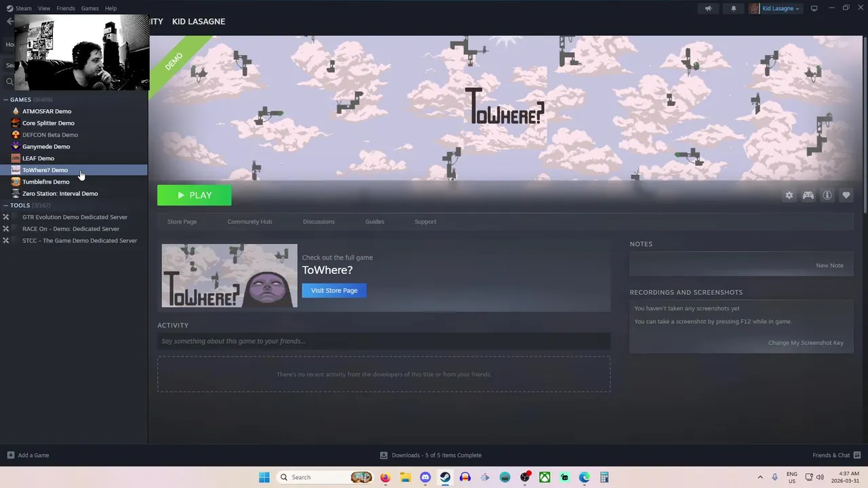Viewport: 868px width, 488px height.
Task: Select GTR Evolution Demo Dedicated Server
Action: [x=74, y=217]
